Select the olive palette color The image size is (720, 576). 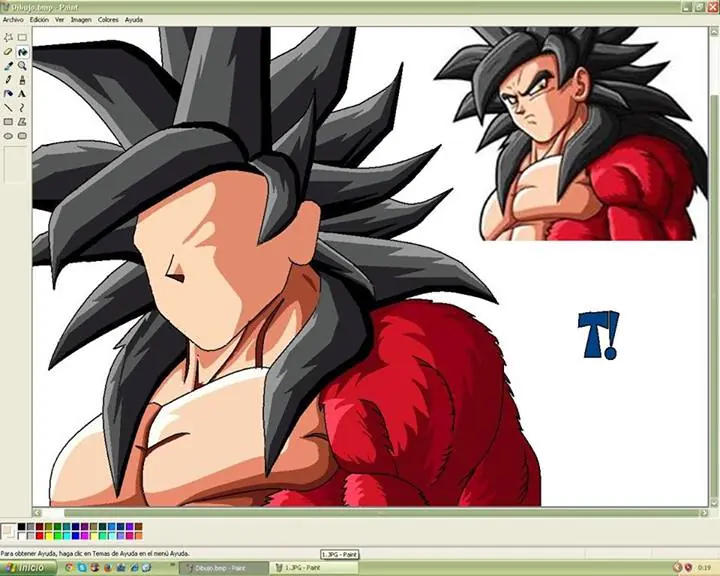(x=49, y=526)
